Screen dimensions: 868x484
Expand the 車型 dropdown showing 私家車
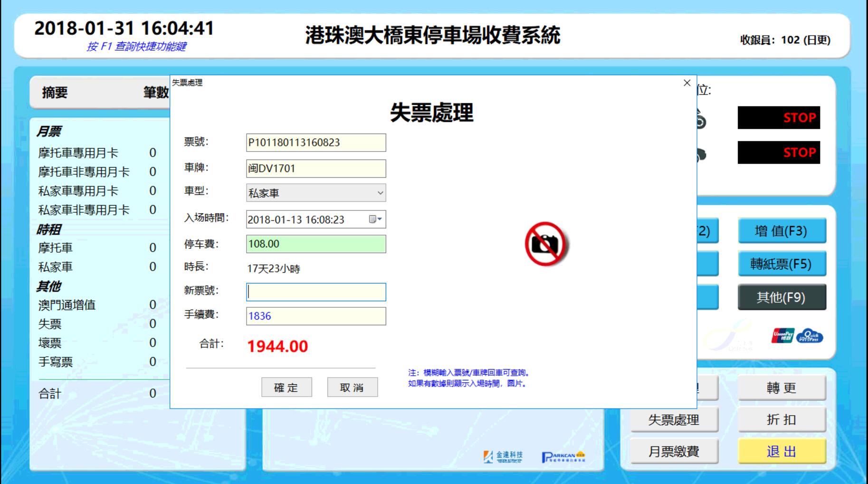[380, 193]
